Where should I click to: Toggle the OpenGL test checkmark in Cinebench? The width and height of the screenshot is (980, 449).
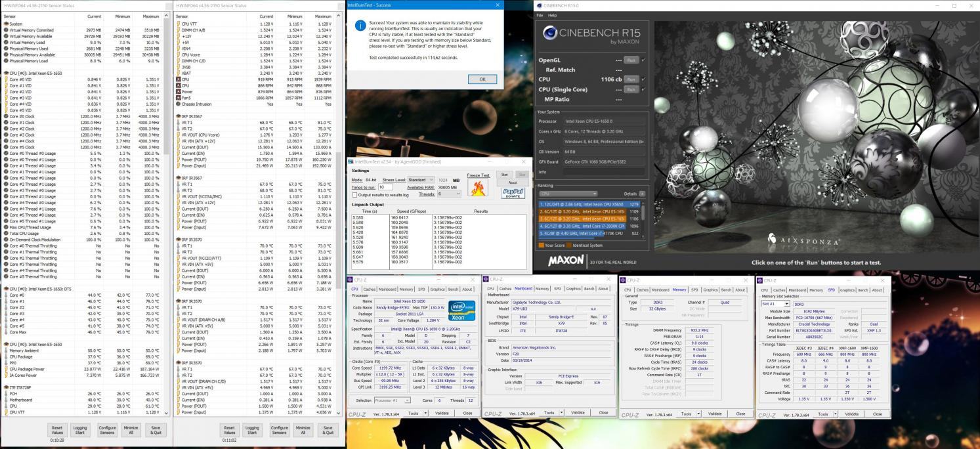click(643, 60)
